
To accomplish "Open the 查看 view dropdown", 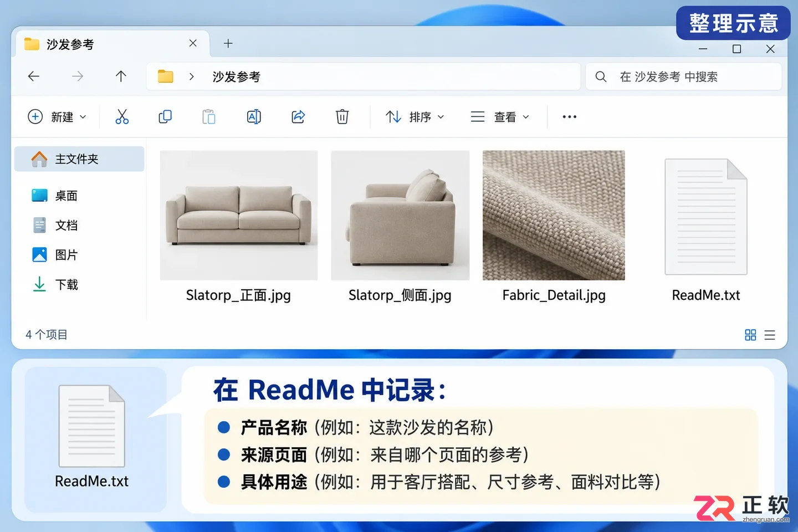I will point(500,117).
